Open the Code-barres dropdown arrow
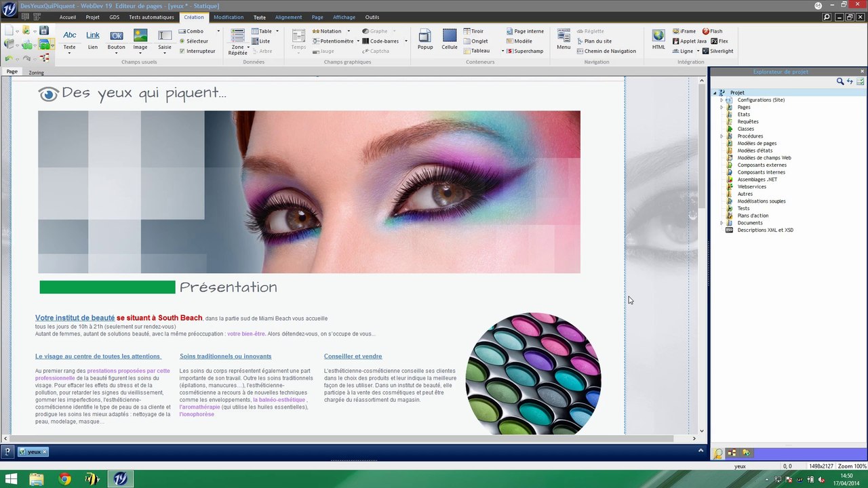868x488 pixels. tap(406, 41)
